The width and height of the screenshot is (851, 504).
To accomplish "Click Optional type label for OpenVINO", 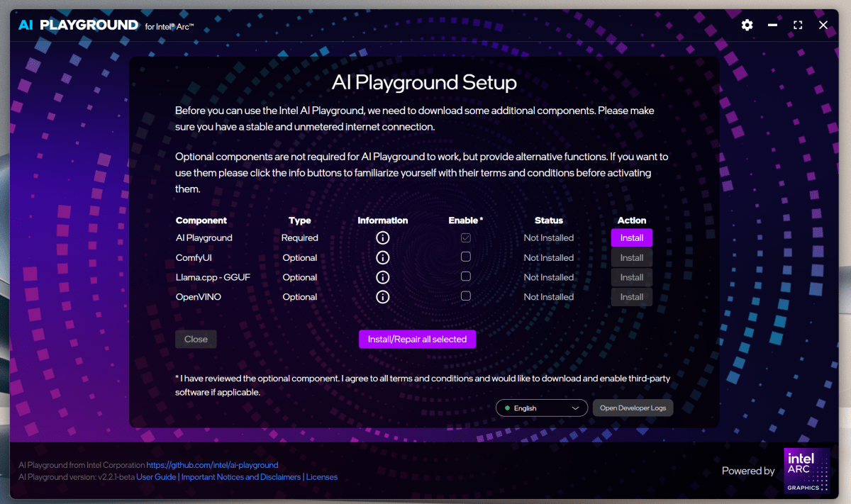I will (x=300, y=297).
